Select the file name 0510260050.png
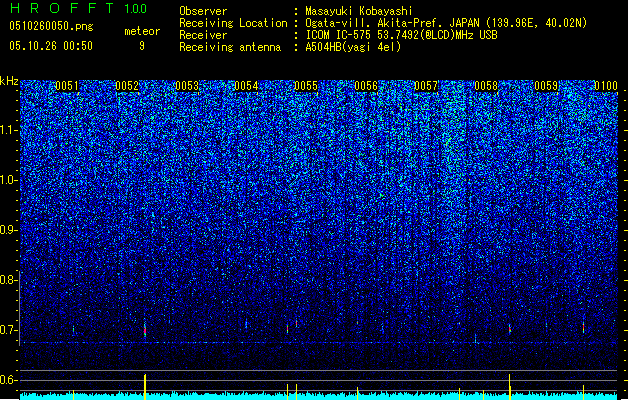Screen dimensions: 629x400 tap(51, 26)
